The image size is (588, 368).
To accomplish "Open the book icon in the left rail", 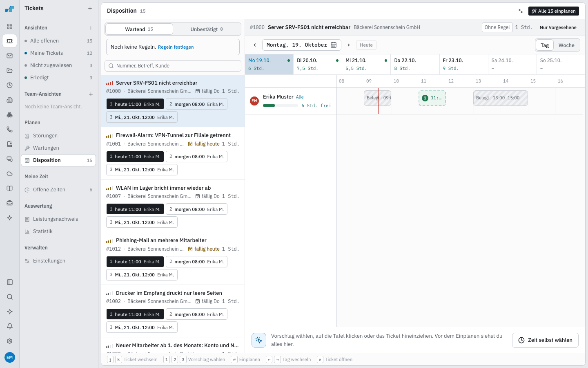I will 10,188.
